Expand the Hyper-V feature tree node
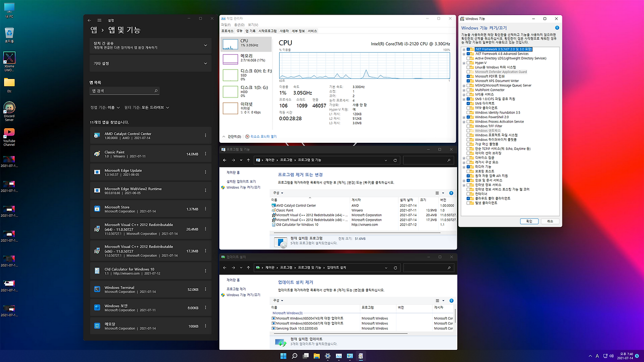This screenshot has width=644, height=362. point(463,63)
